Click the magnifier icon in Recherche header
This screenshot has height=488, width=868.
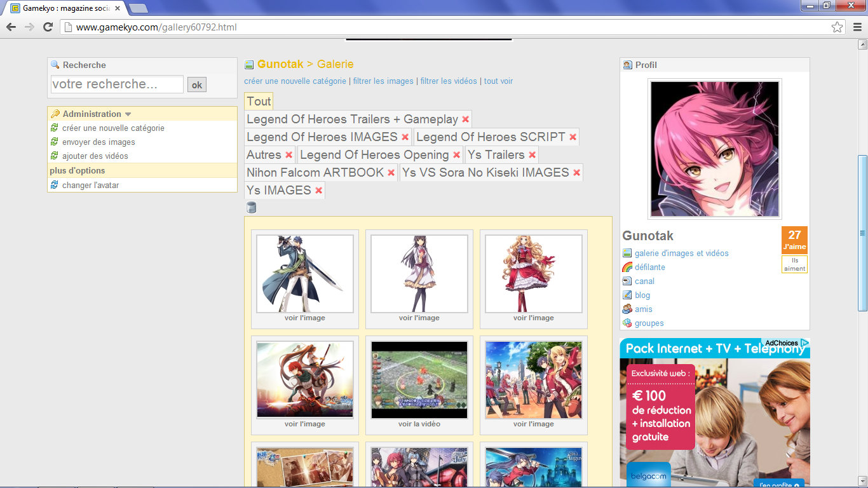55,65
